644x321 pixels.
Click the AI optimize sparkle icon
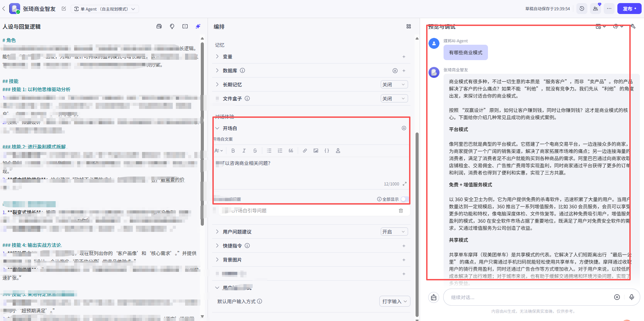tap(198, 26)
